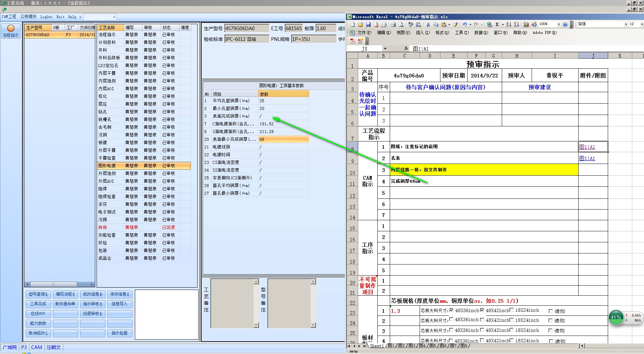Open the 公用模块 dropdown menu
Screen dimensions: 644x354
28,16
